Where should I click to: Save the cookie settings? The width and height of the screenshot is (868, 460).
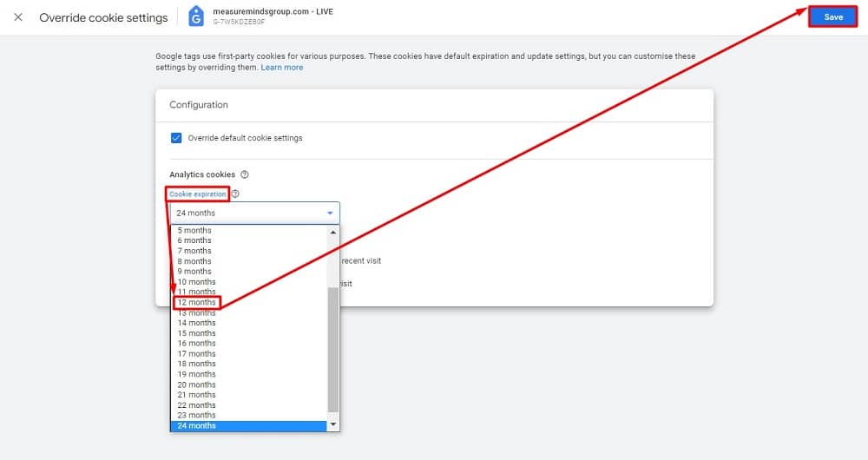click(832, 17)
